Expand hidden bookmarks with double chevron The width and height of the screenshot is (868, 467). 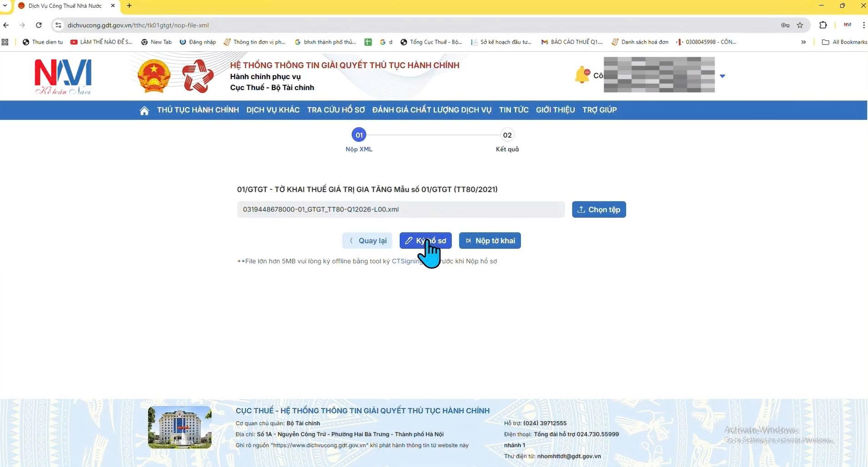point(803,42)
